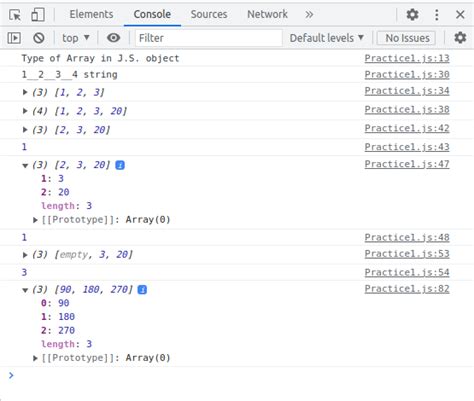Open source link Practice1.js:43
This screenshot has height=401, width=474.
click(407, 147)
